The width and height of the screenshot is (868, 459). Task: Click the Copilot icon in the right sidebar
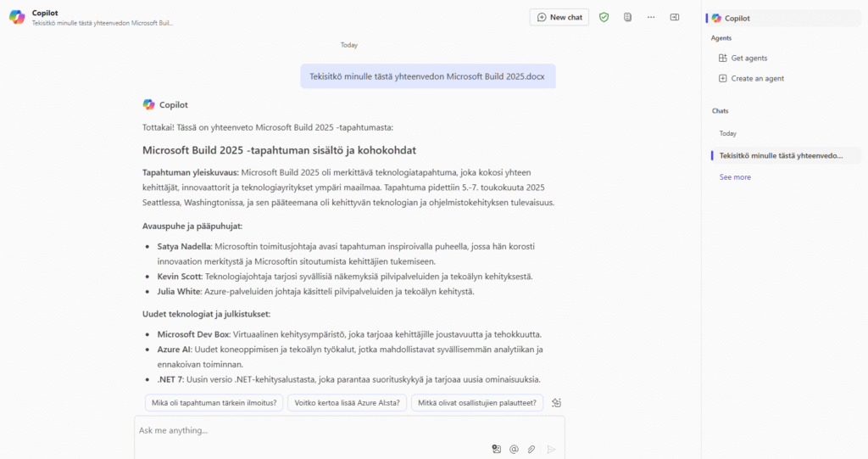coord(717,19)
